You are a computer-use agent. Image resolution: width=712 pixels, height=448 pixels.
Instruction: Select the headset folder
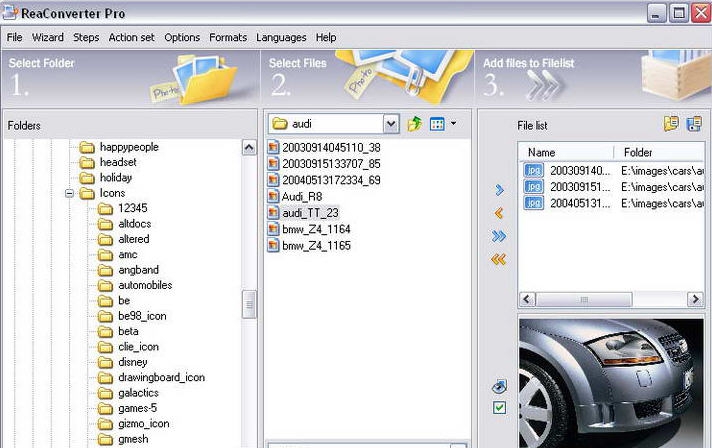point(118,162)
